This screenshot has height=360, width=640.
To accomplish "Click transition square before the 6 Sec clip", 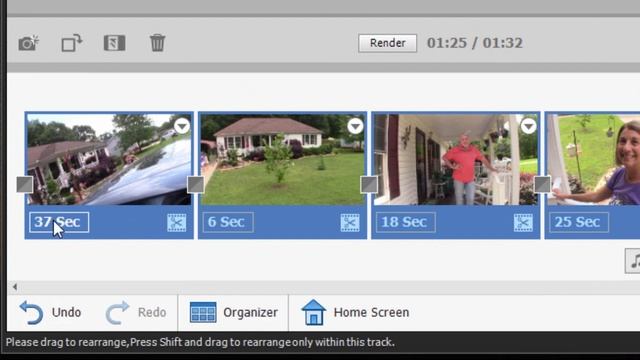I will (x=196, y=184).
